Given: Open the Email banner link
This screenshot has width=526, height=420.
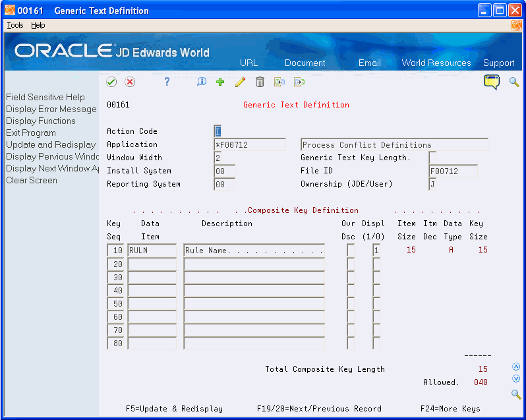Looking at the screenshot, I should pos(370,63).
